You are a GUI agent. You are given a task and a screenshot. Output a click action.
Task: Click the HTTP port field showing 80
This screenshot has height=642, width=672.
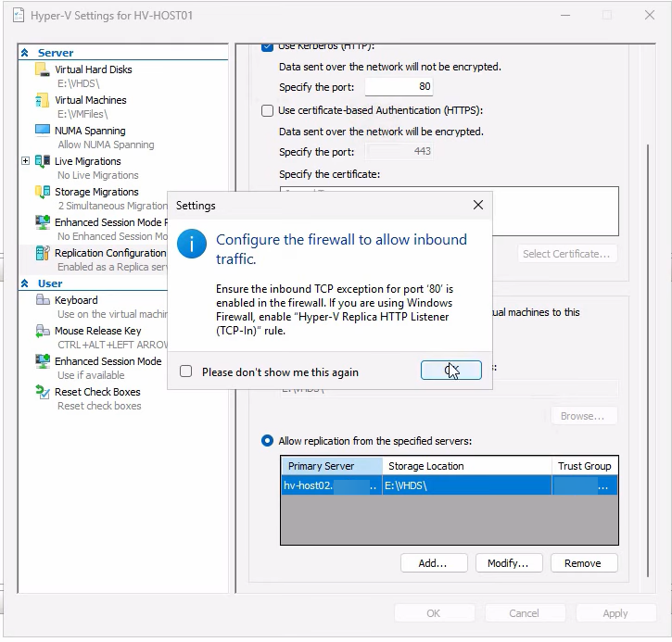point(399,86)
